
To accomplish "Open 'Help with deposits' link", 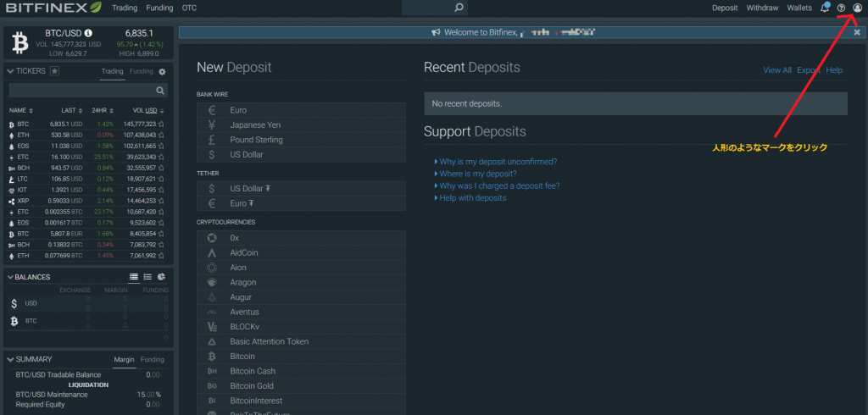I will click(x=473, y=197).
